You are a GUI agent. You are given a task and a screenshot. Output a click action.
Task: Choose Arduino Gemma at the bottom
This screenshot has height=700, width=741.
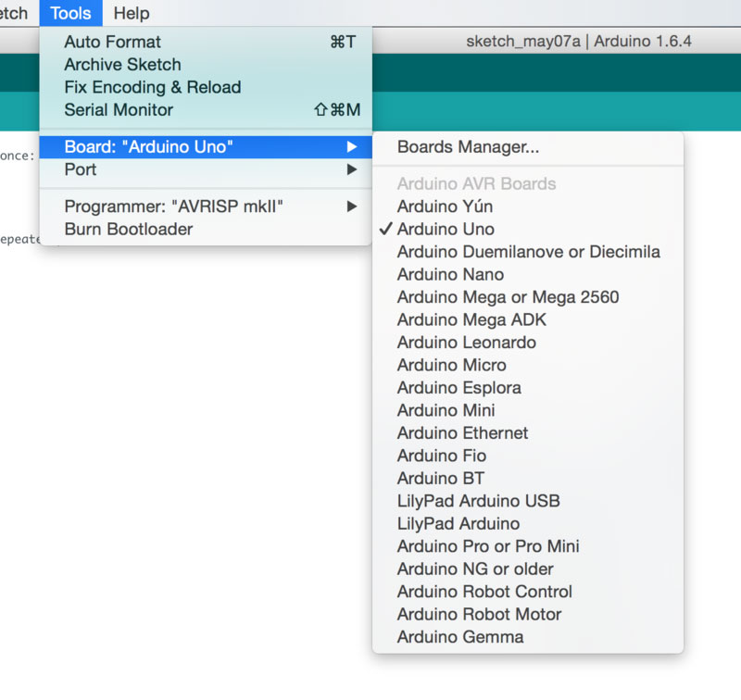pos(459,636)
